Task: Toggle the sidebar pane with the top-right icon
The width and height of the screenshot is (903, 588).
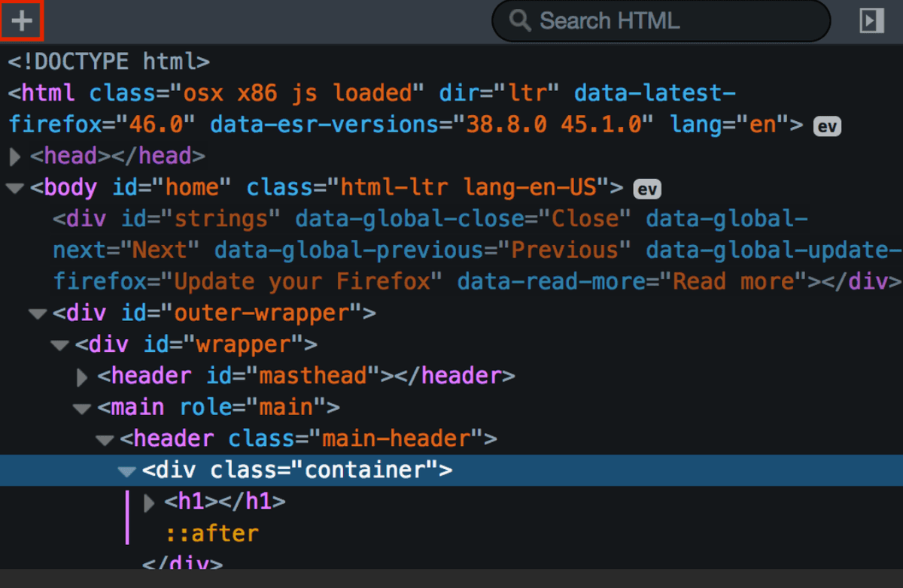Action: click(871, 21)
